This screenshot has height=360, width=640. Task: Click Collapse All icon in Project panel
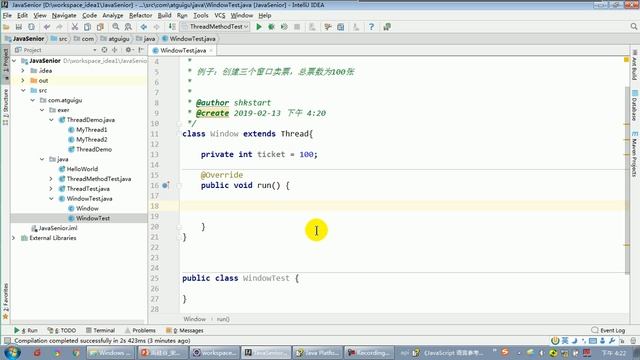(x=115, y=50)
